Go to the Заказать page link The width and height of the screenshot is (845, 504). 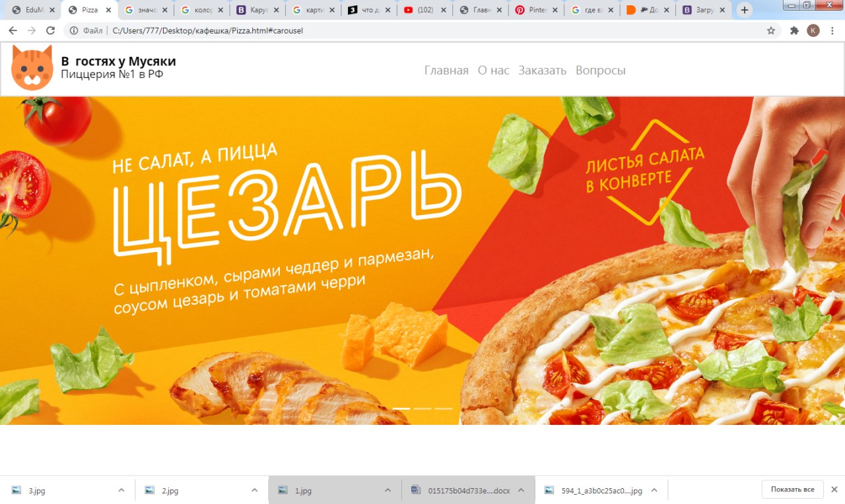[542, 71]
